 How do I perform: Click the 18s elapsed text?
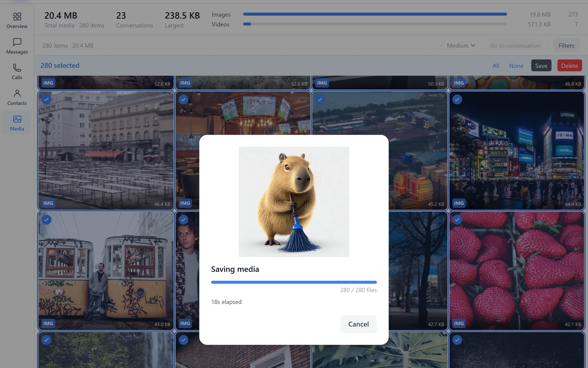226,302
